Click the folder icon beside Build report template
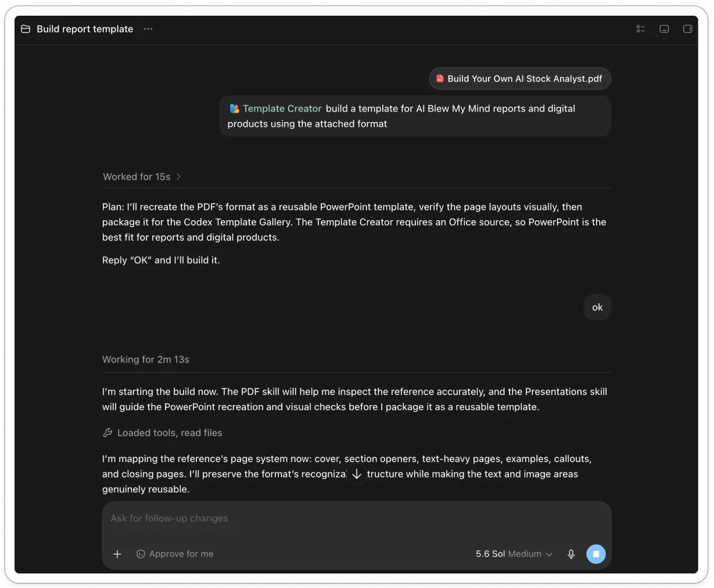The height and width of the screenshot is (588, 714). click(26, 29)
